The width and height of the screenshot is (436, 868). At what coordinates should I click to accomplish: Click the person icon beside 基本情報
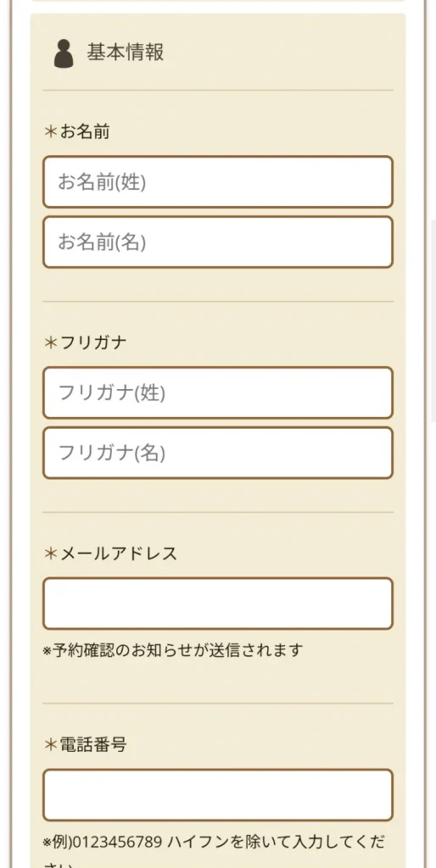[x=64, y=53]
